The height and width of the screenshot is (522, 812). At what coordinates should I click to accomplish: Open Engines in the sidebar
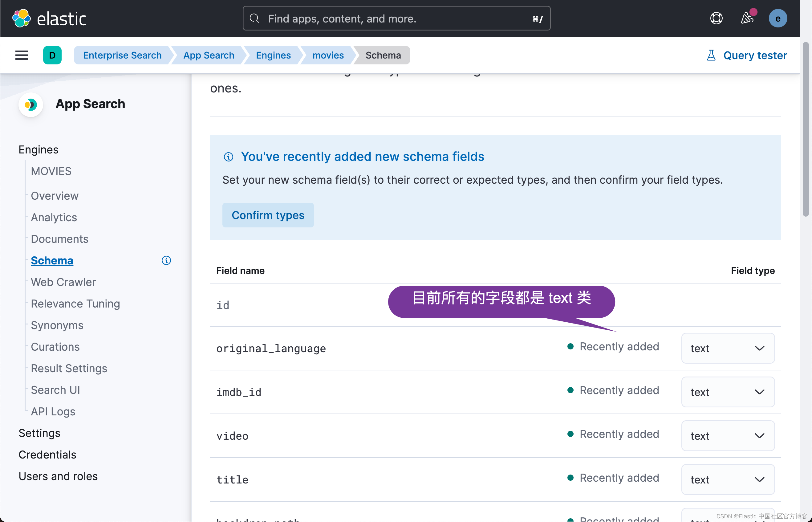39,149
